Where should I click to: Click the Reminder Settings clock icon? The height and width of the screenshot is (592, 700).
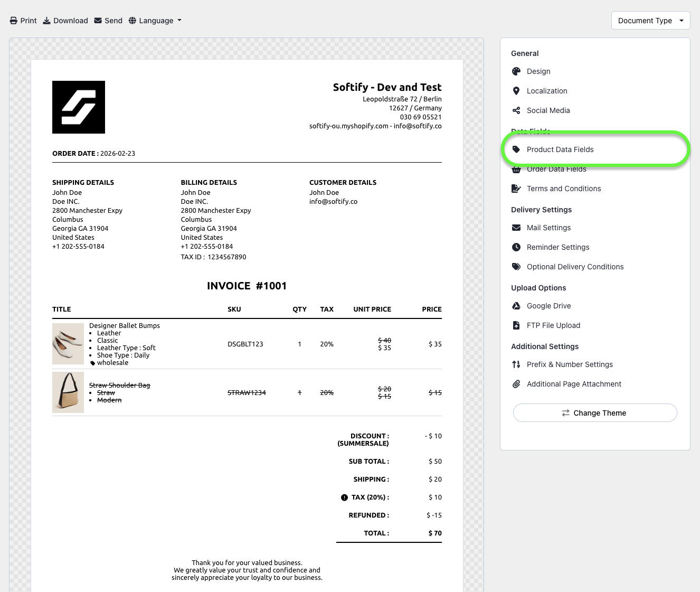516,247
